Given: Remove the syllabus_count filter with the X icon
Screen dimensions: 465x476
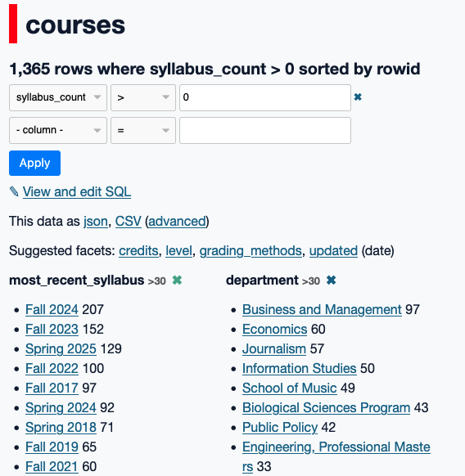Looking at the screenshot, I should [x=358, y=97].
